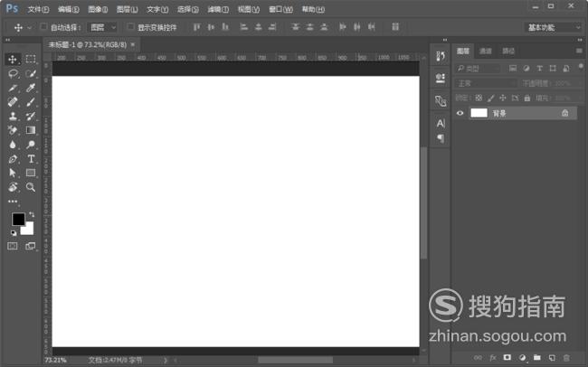
Task: Select the Pen tool
Action: [13, 158]
